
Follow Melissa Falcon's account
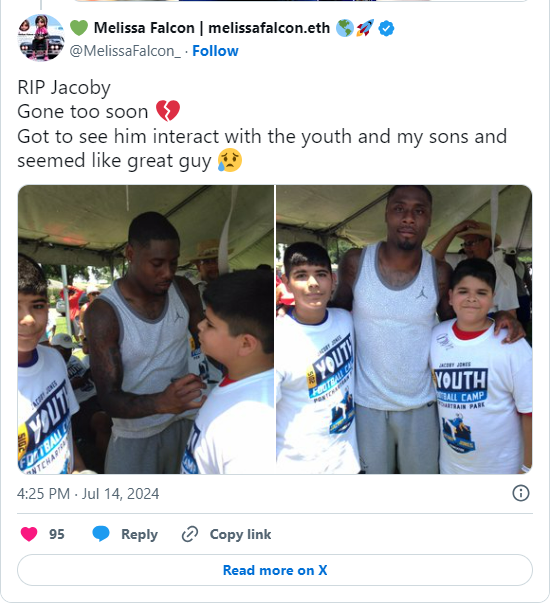click(215, 51)
